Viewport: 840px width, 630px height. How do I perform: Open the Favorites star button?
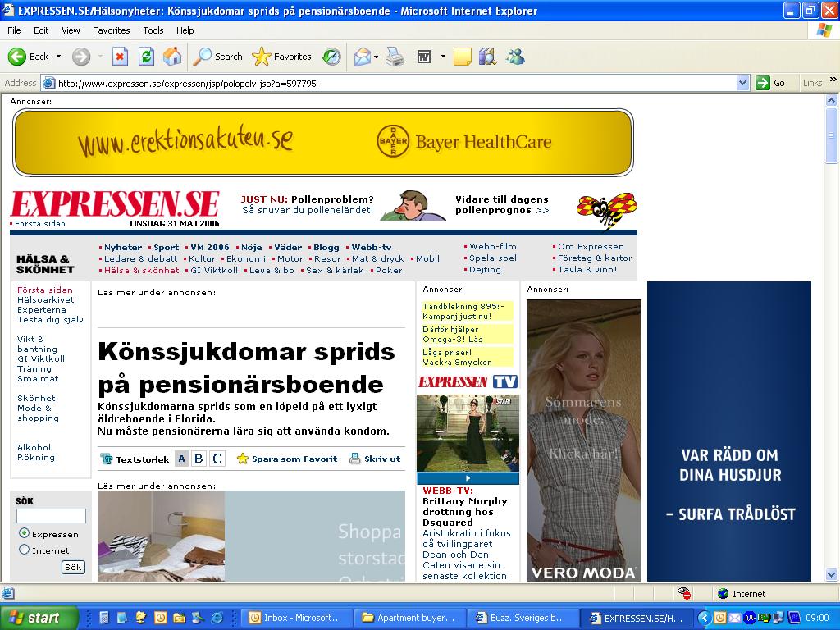point(281,57)
